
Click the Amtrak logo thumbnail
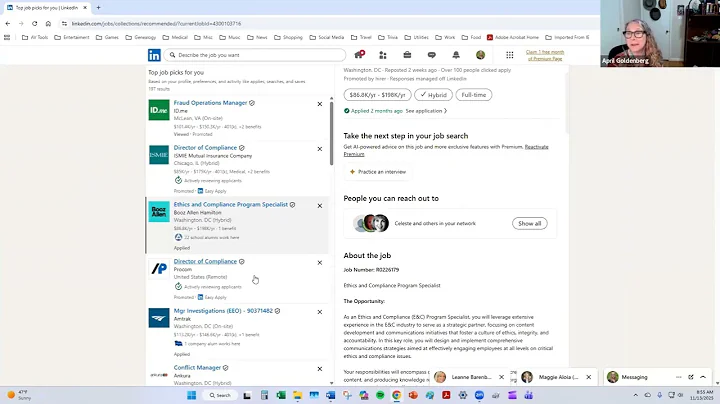click(x=159, y=318)
